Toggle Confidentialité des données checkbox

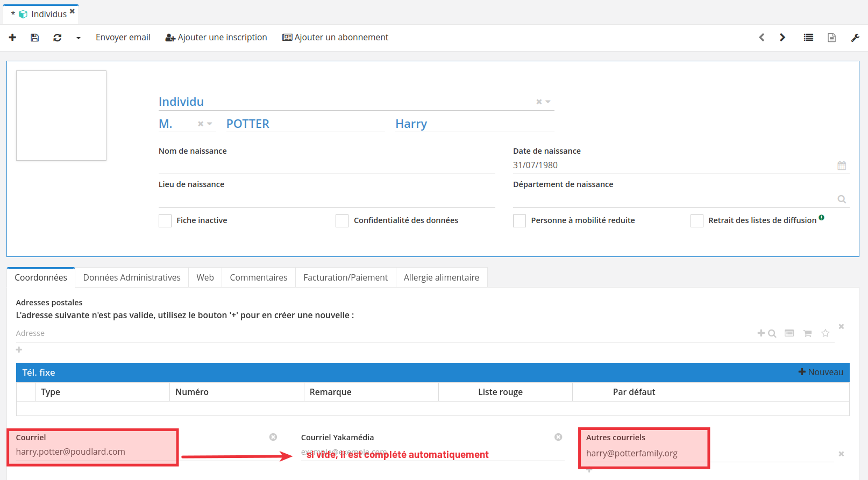342,221
